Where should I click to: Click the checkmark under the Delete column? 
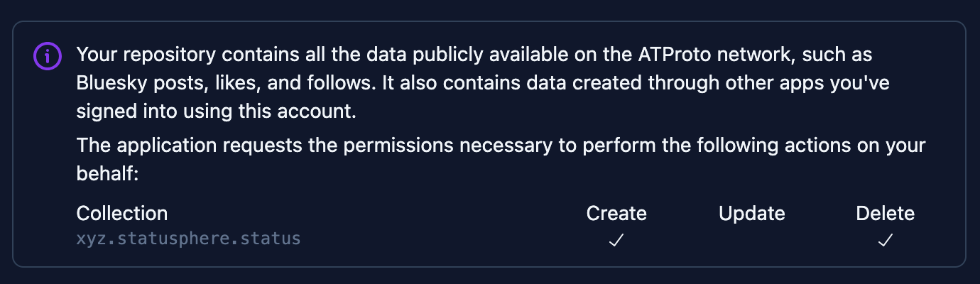(x=885, y=241)
